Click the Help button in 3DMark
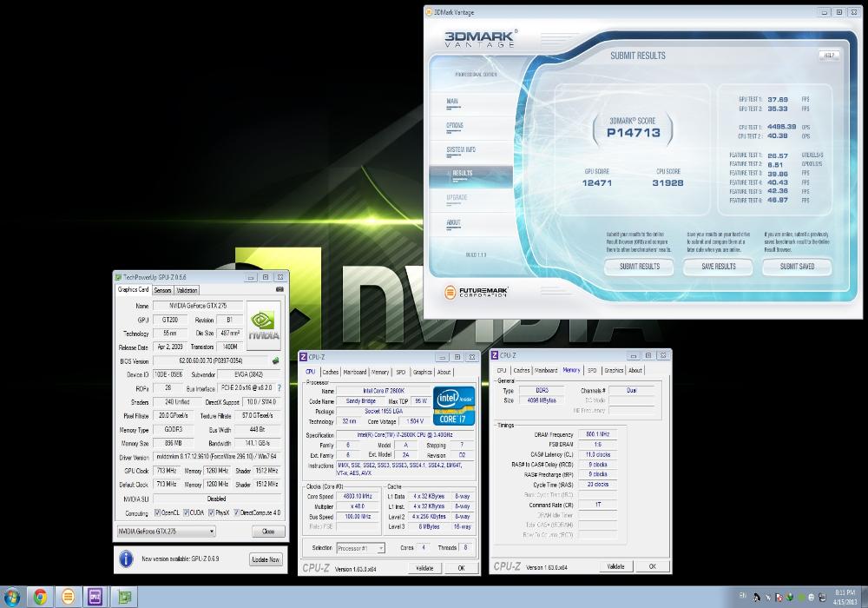 tap(829, 55)
